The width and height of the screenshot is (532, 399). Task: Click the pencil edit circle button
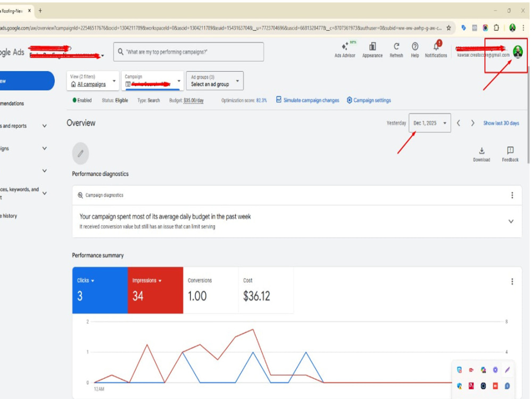80,154
